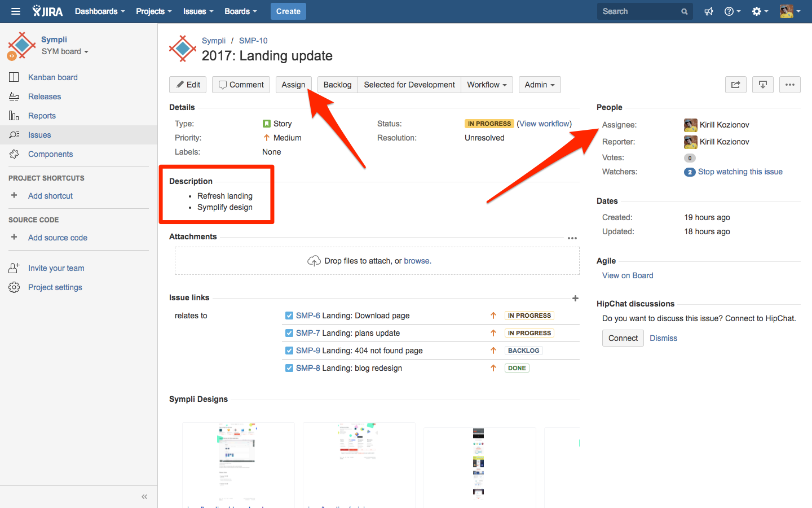Open Releases in sidebar

point(45,97)
